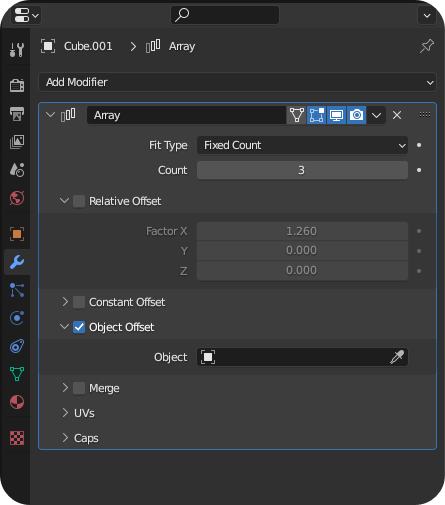Toggle modifier On Cage display
The width and height of the screenshot is (445, 505).
click(297, 115)
